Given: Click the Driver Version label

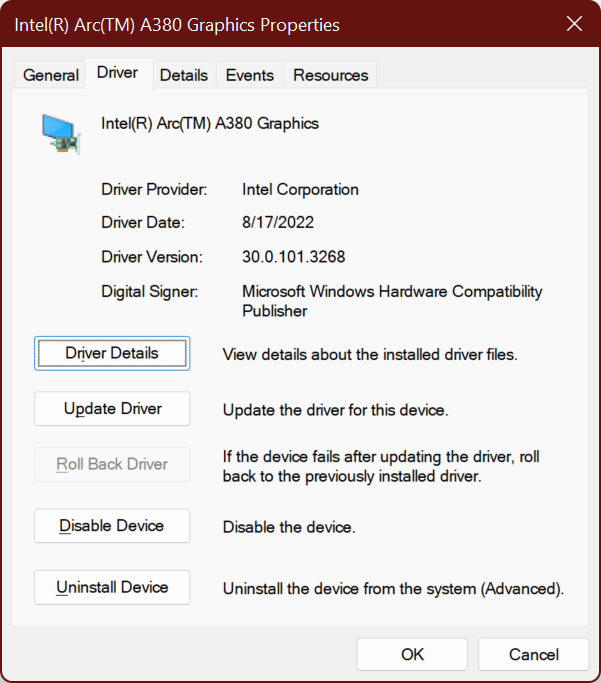Looking at the screenshot, I should (x=152, y=257).
